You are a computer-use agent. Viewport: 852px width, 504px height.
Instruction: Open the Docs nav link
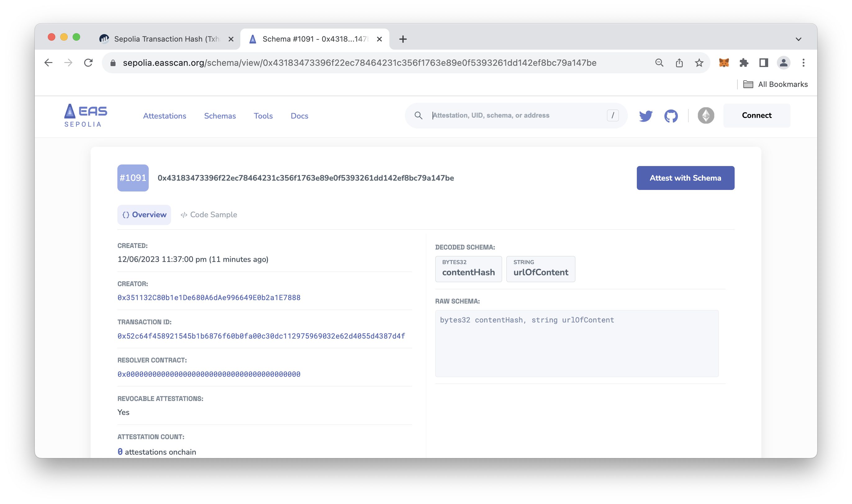[299, 116]
